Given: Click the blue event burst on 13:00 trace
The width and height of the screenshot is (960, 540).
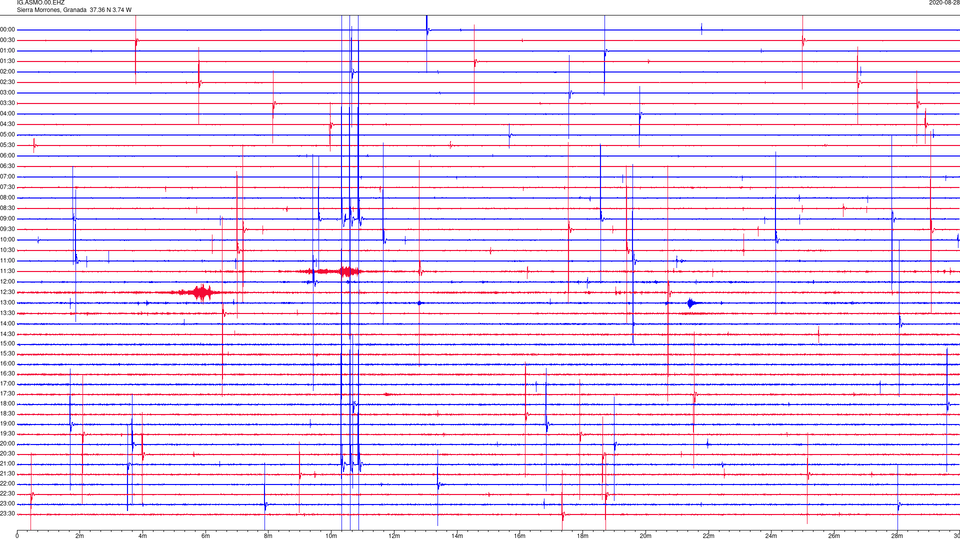Looking at the screenshot, I should pos(692,302).
